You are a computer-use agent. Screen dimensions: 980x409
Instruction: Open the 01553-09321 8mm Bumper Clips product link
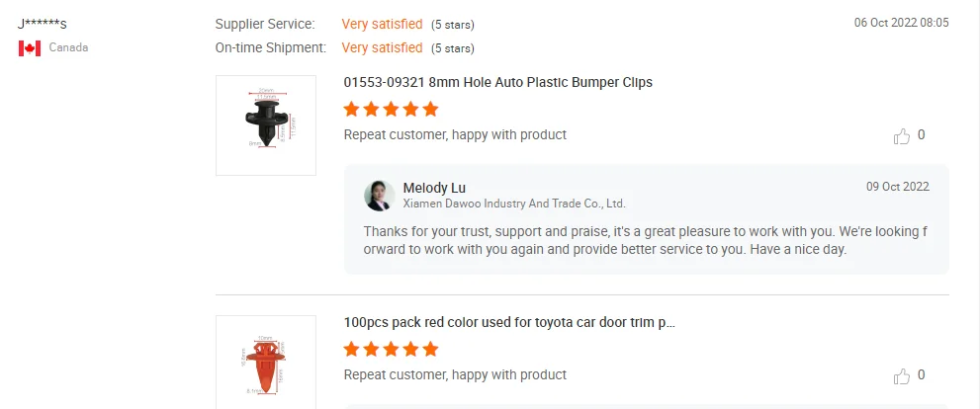pyautogui.click(x=497, y=82)
